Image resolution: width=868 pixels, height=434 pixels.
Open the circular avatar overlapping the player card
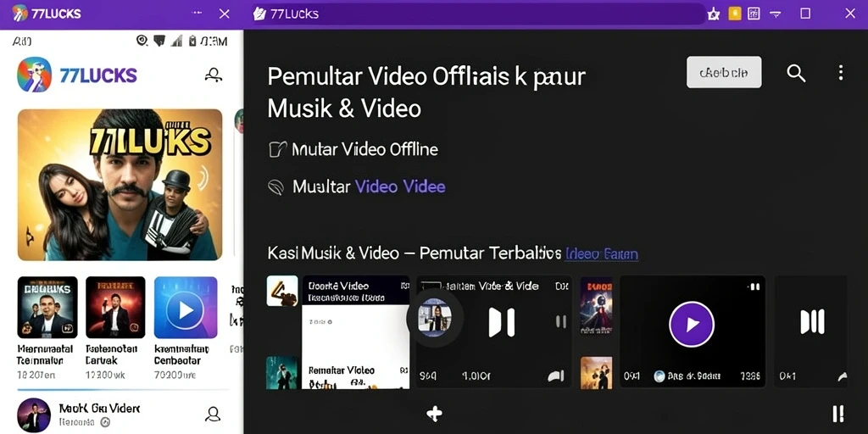(x=435, y=319)
